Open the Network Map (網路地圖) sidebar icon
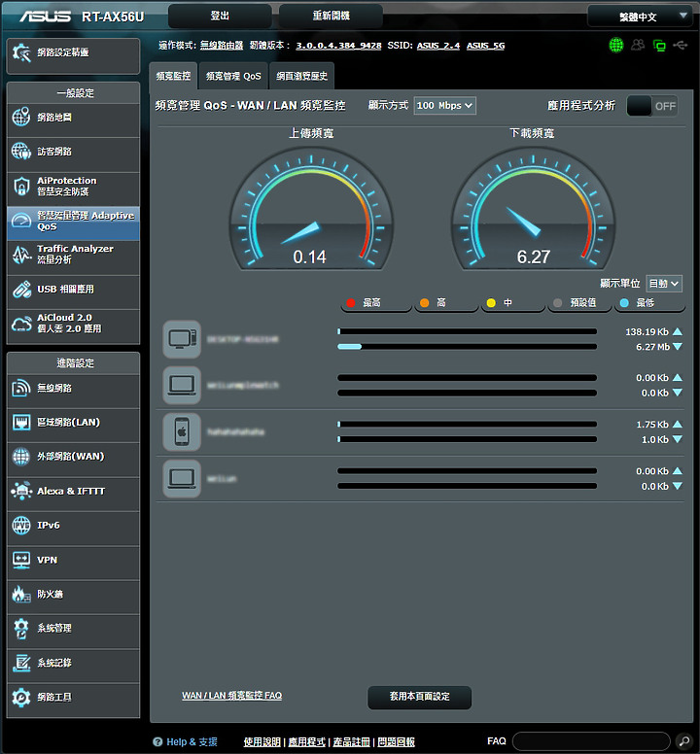This screenshot has width=700, height=754. coord(21,117)
